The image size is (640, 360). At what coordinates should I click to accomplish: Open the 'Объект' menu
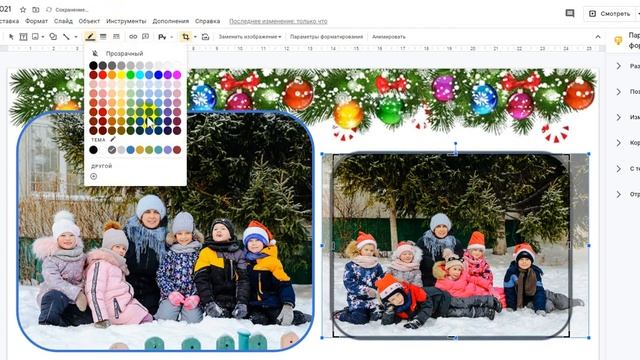(89, 21)
